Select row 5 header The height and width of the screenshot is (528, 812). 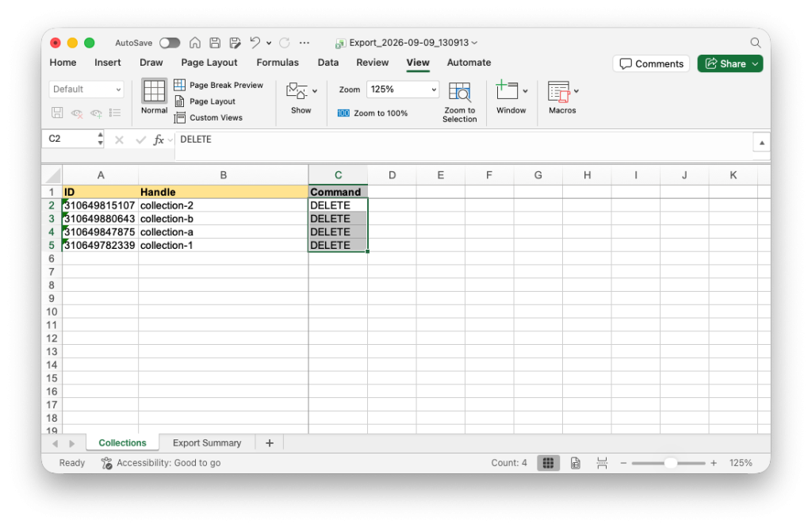tap(52, 245)
